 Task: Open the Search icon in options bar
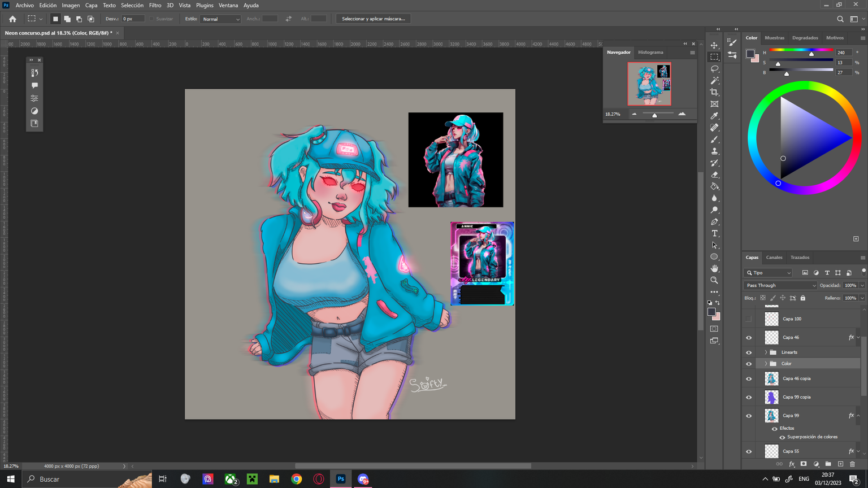840,19
